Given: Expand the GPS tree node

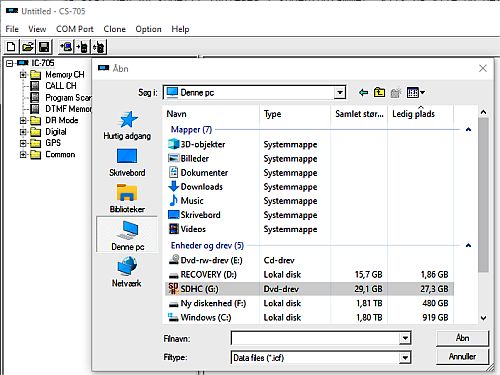Looking at the screenshot, I should point(23,143).
